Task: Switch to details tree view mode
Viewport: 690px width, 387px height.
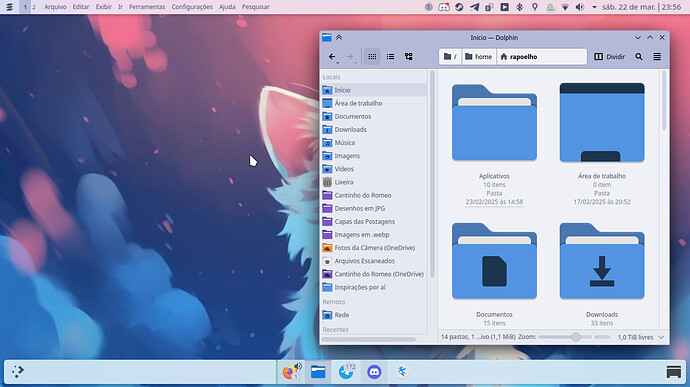Action: [x=409, y=57]
